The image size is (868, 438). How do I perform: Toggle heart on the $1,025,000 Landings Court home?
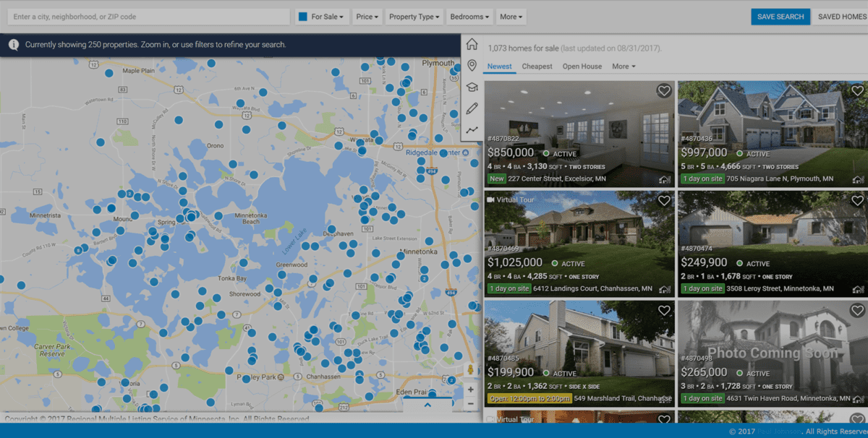tap(663, 201)
